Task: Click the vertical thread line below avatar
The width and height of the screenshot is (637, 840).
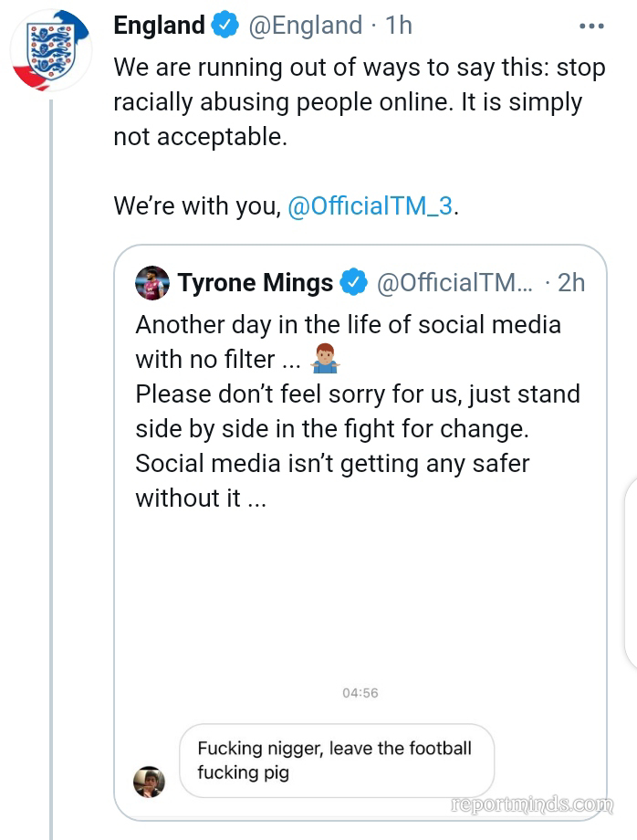Action: (51, 457)
